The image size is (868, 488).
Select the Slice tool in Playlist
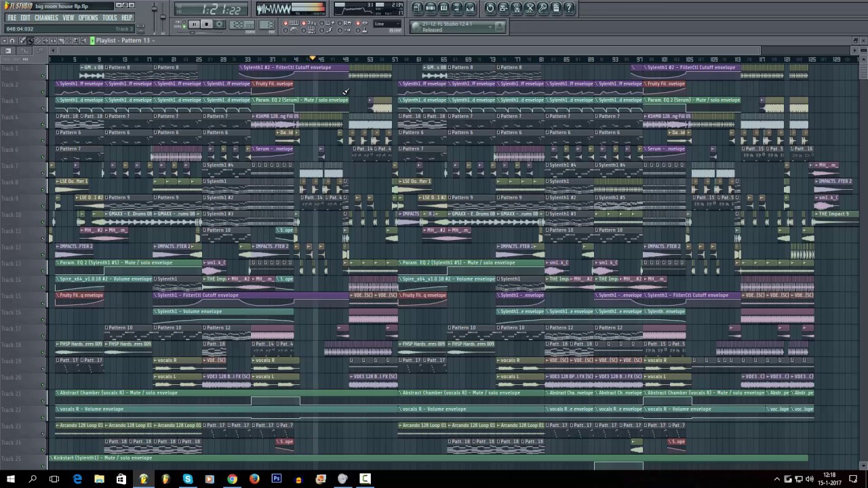point(61,41)
